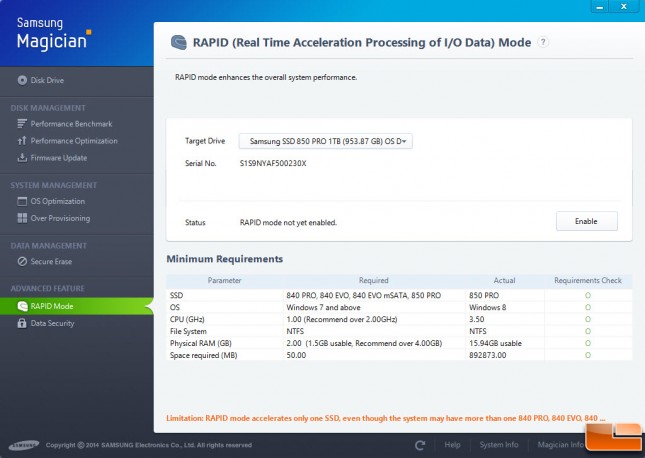Expand the Target Drive dropdown
The width and height of the screenshot is (645, 458).
pos(325,141)
